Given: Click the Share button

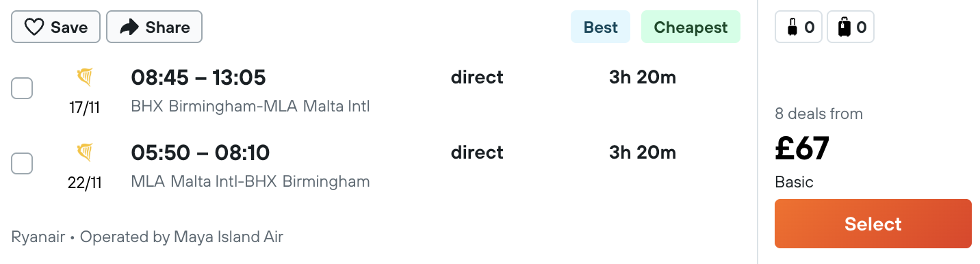Looking at the screenshot, I should tap(154, 27).
